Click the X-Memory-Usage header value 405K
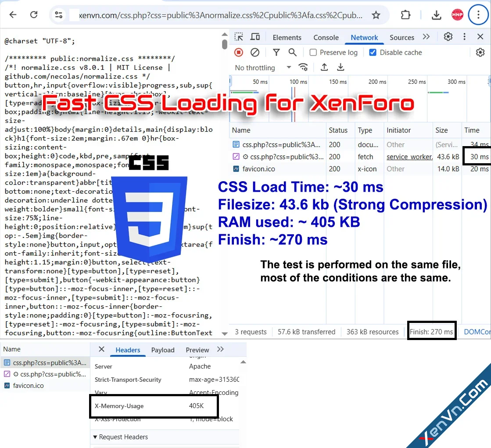This screenshot has height=448, width=491. click(x=196, y=406)
